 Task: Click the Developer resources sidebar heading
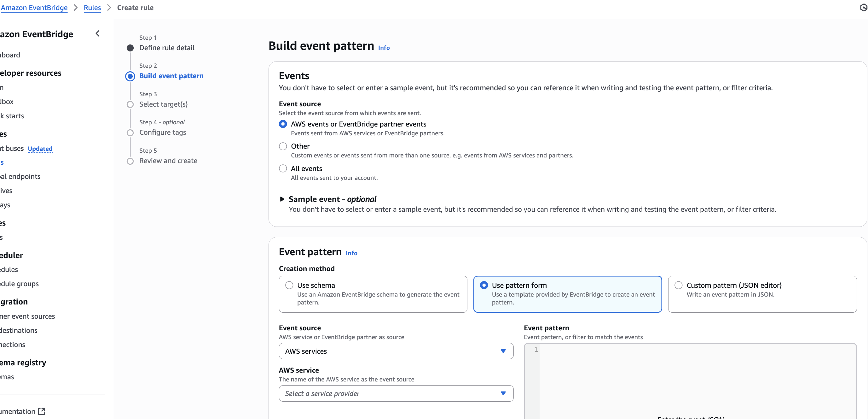[31, 73]
